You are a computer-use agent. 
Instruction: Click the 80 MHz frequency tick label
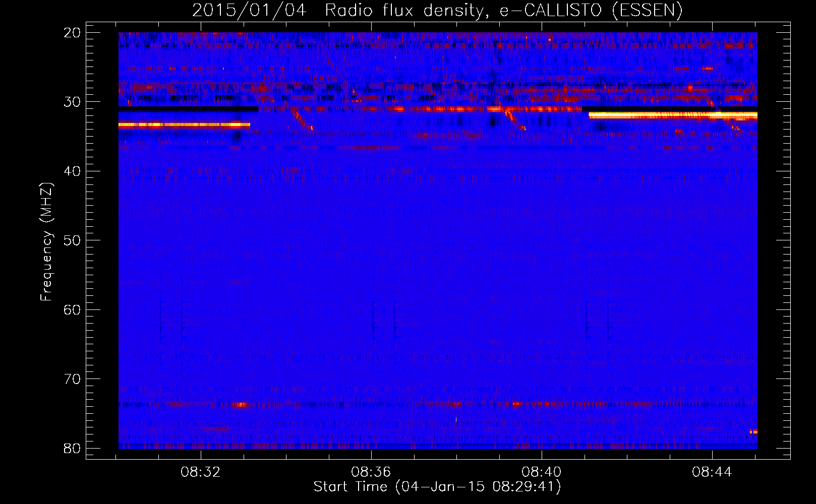tap(72, 448)
